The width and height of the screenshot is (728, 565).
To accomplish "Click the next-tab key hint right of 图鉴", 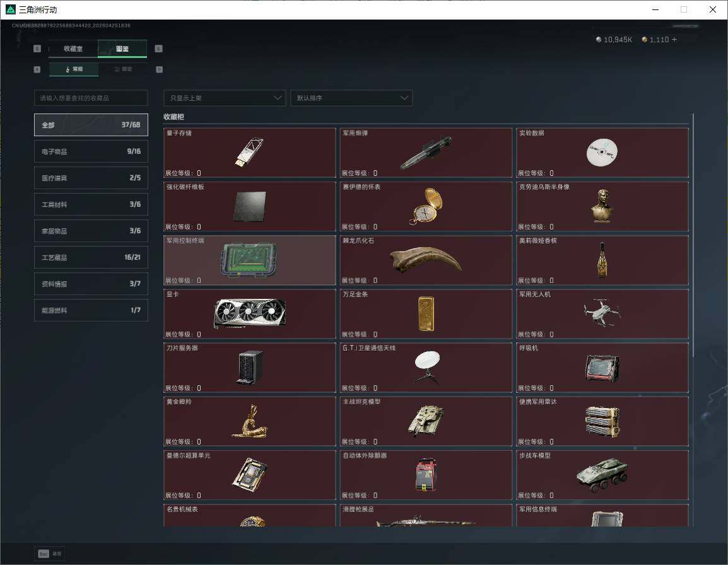I will [x=159, y=49].
